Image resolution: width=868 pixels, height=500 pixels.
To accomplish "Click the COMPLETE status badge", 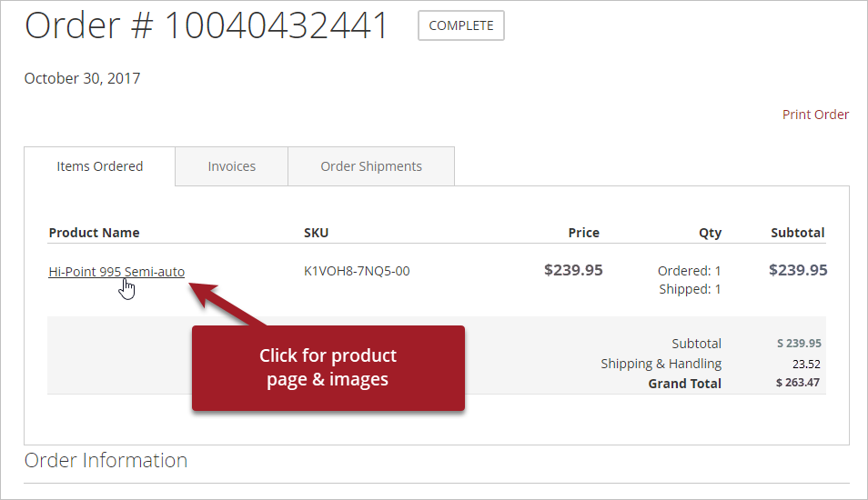I will (x=460, y=25).
